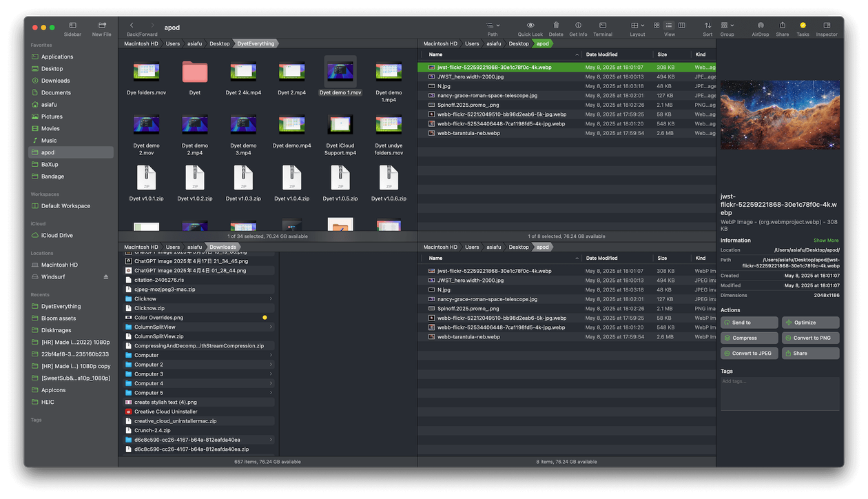Click the Convert to PNG action button
This screenshot has height=499, width=868.
coord(811,338)
